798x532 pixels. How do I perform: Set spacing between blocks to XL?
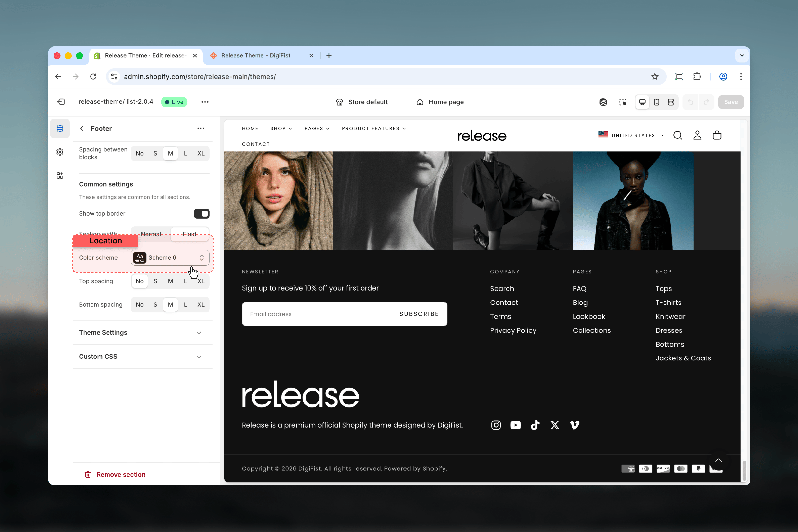[x=201, y=153]
